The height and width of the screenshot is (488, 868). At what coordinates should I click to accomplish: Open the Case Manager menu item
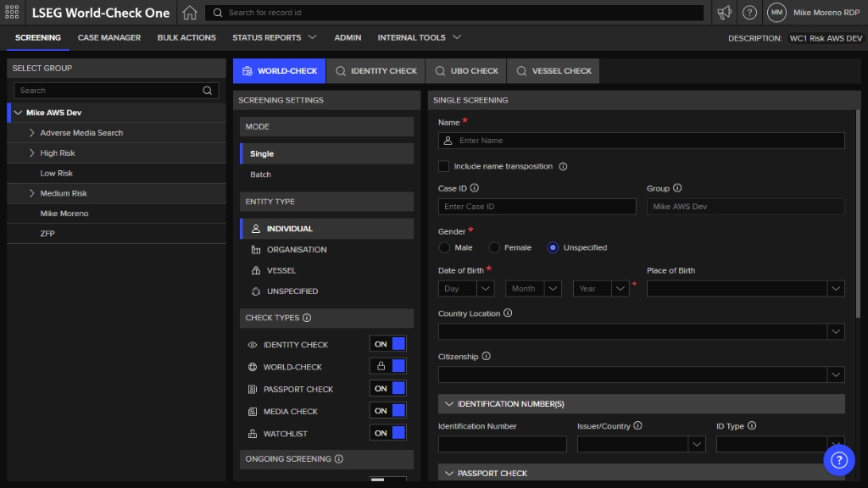click(108, 38)
